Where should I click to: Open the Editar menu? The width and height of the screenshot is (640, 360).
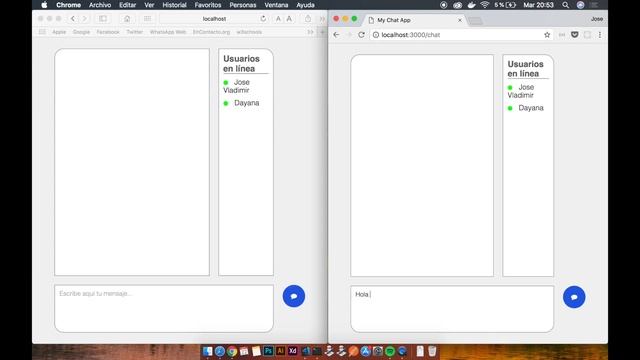tap(127, 5)
